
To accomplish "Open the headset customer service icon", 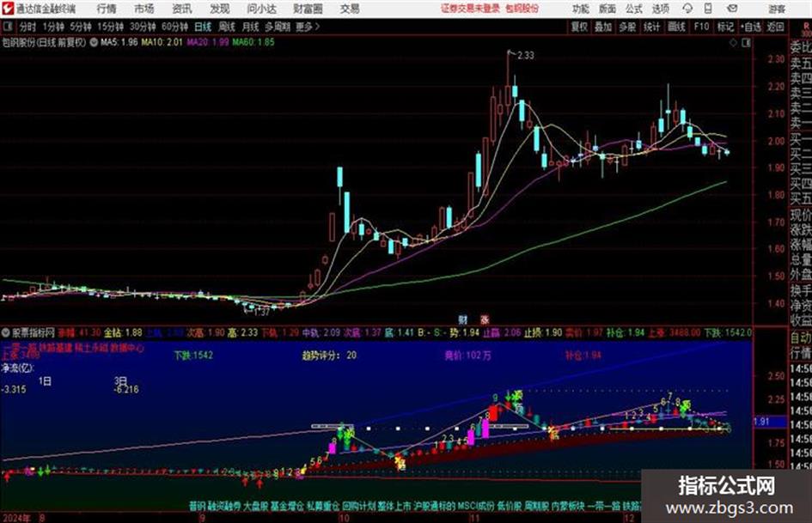I will 687,9.
